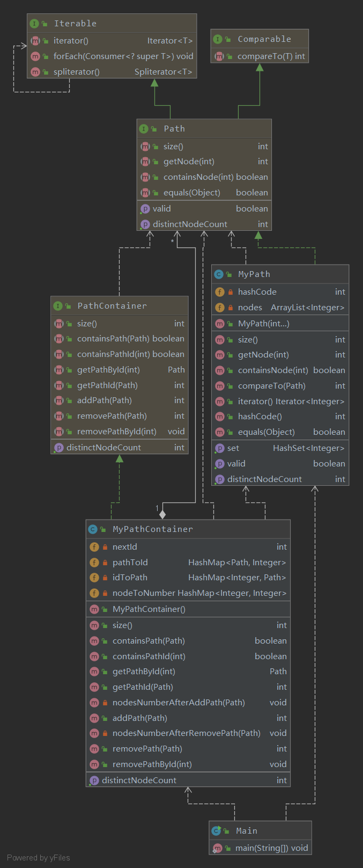Select the PathContainer node title
This screenshot has height=868, width=363.
[112, 306]
